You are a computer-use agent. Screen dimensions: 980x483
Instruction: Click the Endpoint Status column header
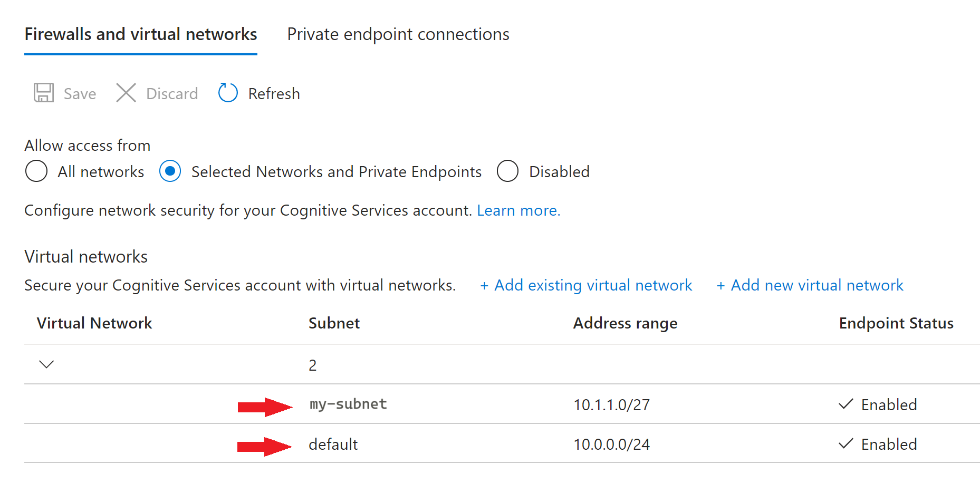pos(896,323)
